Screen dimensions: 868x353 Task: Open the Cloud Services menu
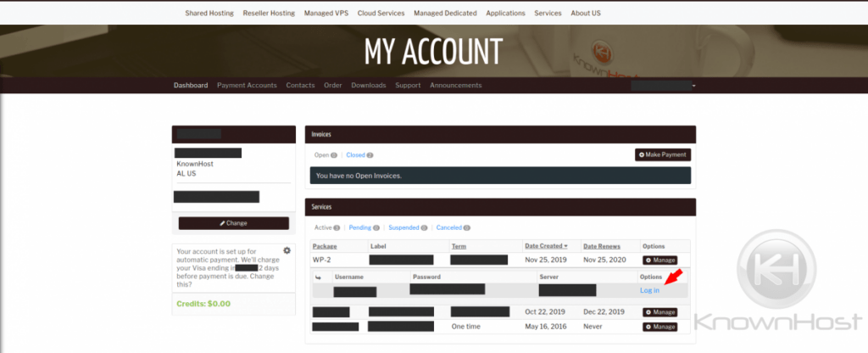pos(381,13)
